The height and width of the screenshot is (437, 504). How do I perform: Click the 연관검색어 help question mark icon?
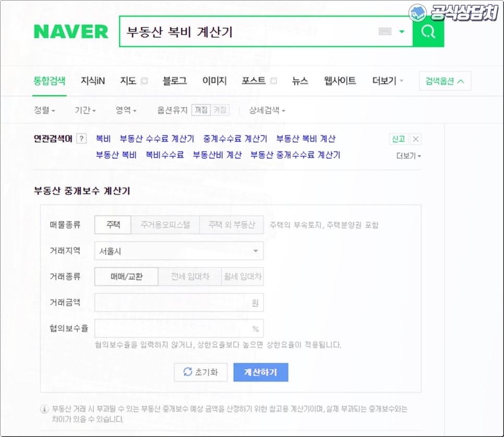click(81, 138)
